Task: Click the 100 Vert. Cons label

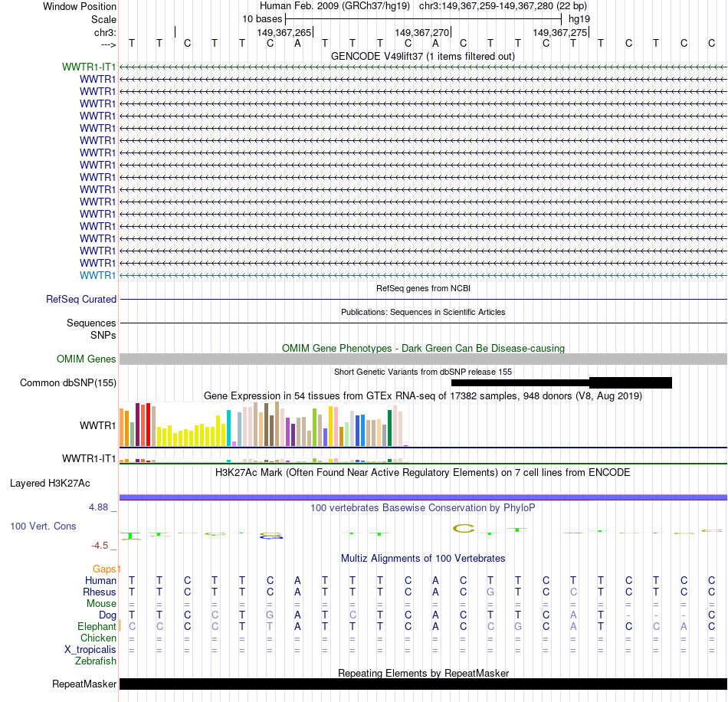Action: click(43, 526)
